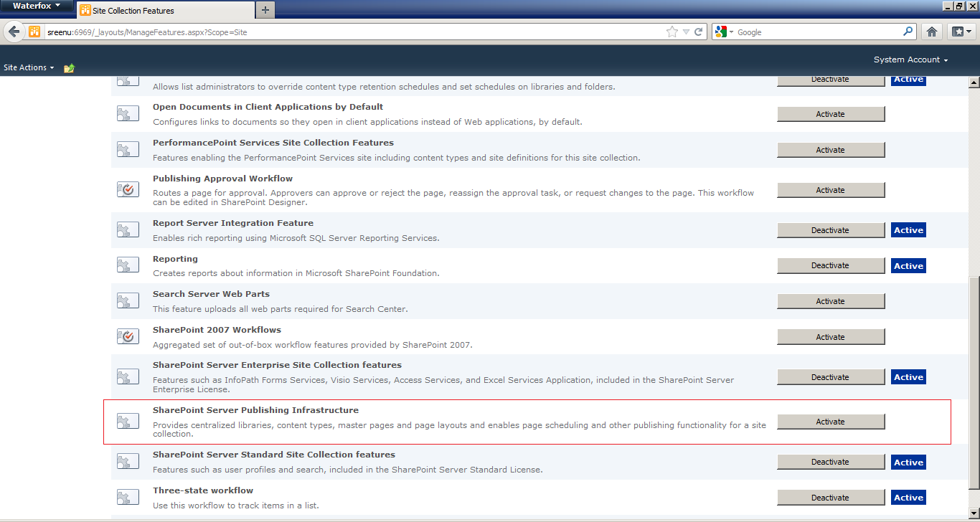Image resolution: width=980 pixels, height=522 pixels.
Task: Open the Waterfox application menu
Action: pos(36,6)
